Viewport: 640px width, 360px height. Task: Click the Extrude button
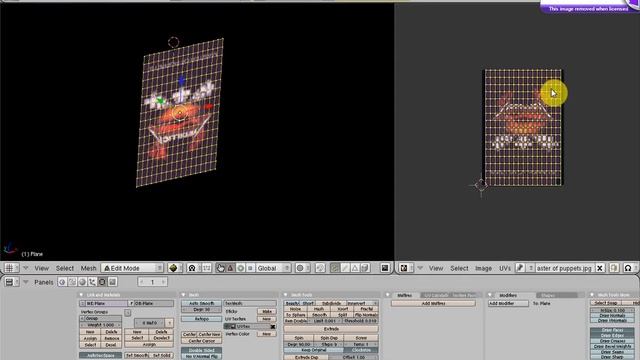pos(331,329)
